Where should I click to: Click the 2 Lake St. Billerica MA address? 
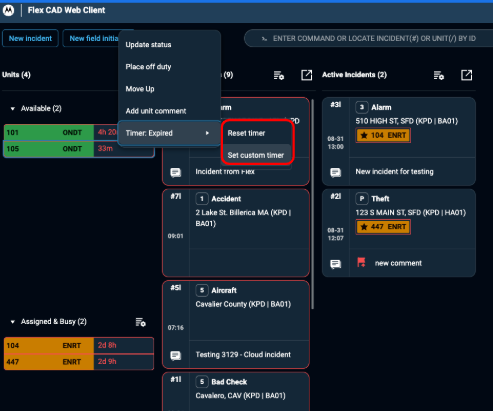click(243, 218)
